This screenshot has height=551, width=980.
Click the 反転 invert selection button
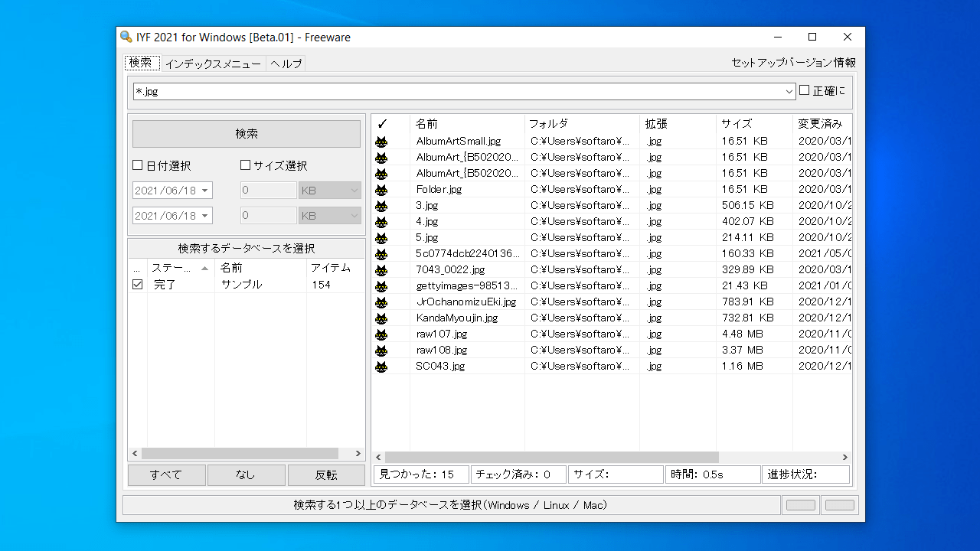coord(326,474)
